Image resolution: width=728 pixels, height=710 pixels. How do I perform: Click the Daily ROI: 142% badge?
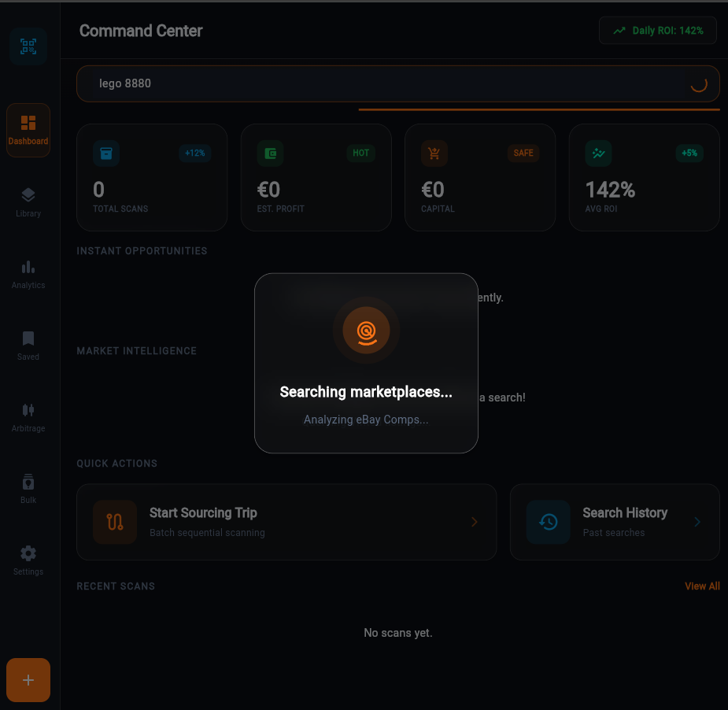(657, 31)
